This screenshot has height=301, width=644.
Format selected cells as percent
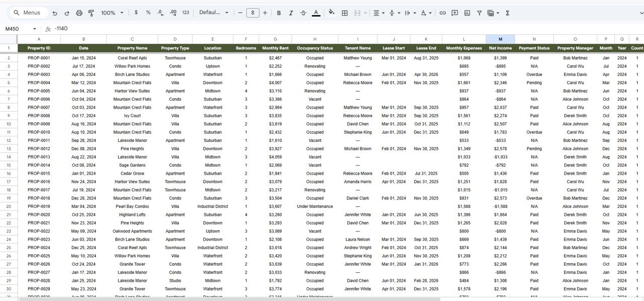pyautogui.click(x=147, y=13)
